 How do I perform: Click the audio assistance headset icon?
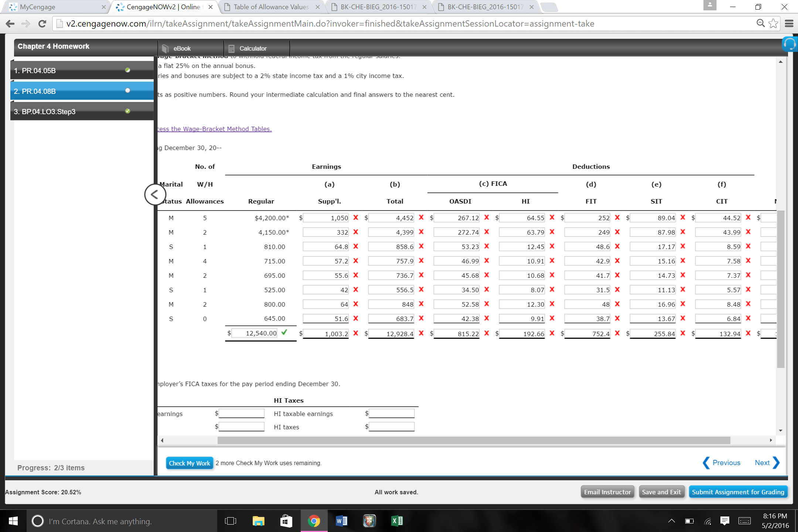790,44
